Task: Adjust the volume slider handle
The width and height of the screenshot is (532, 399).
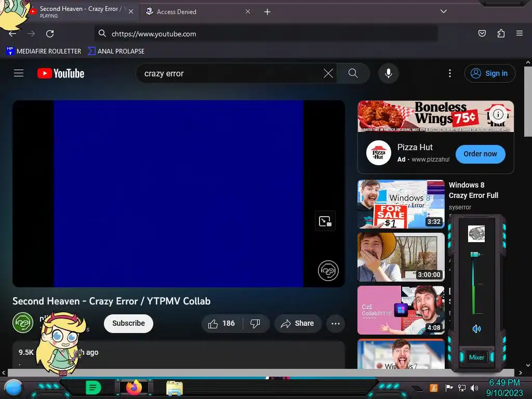Action: 475,254
